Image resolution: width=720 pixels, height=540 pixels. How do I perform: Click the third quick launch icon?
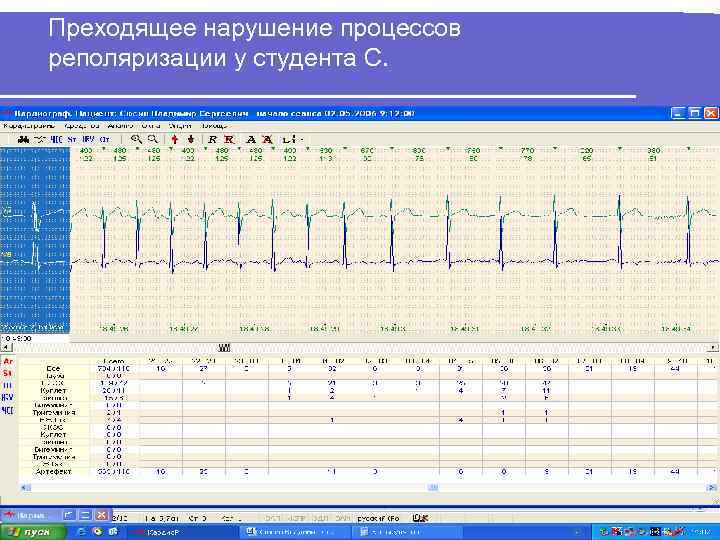coord(113,532)
